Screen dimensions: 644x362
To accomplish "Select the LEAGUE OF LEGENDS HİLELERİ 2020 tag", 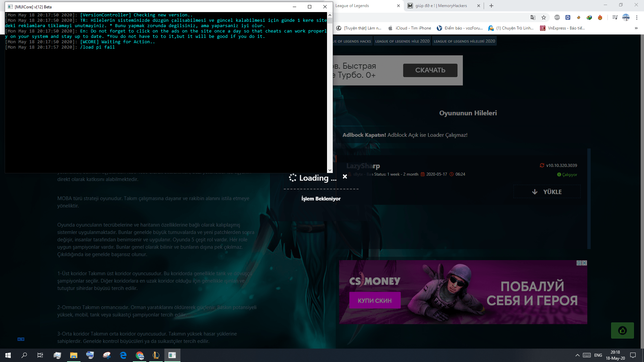I will [464, 41].
